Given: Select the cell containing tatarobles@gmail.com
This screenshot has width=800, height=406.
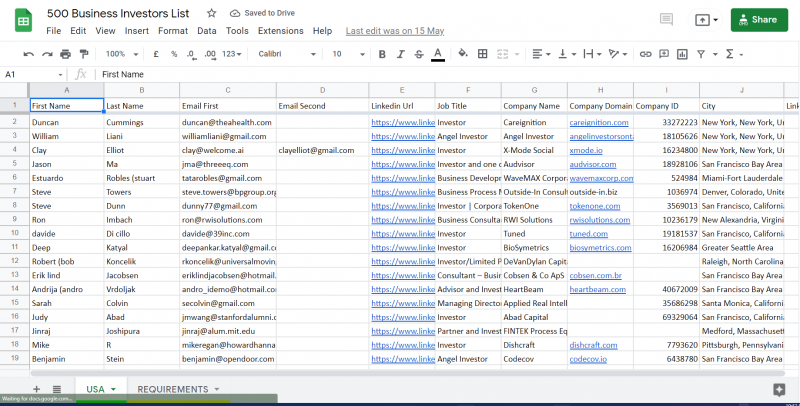Looking at the screenshot, I should coord(228,178).
